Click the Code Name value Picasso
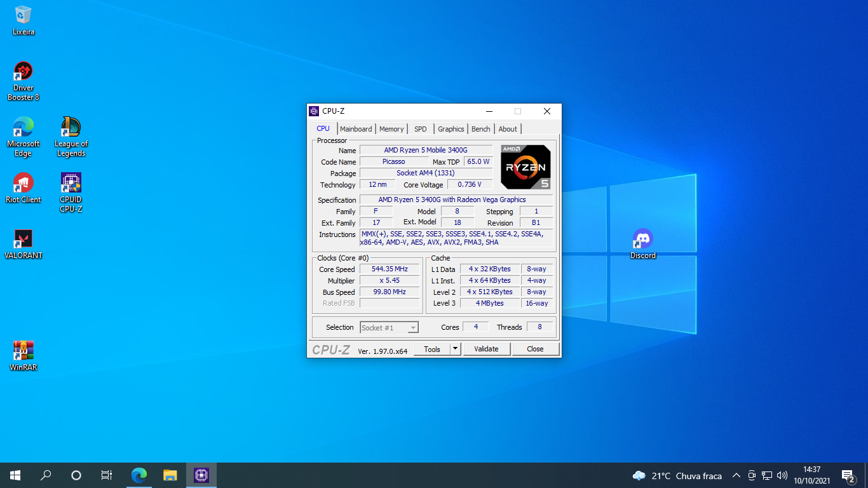 (394, 161)
